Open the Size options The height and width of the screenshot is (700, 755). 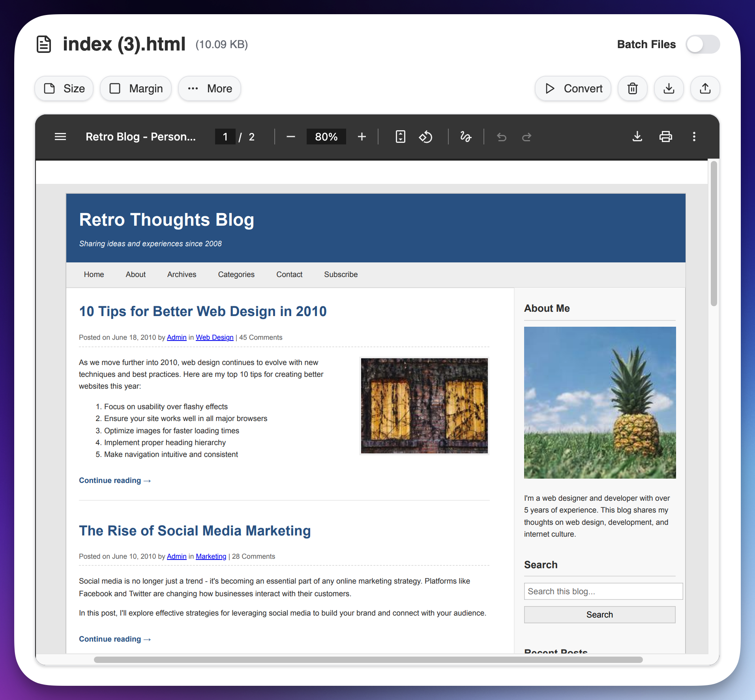click(x=64, y=88)
